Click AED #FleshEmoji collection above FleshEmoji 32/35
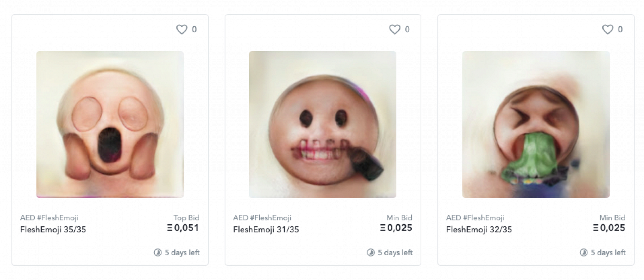The height and width of the screenshot is (280, 644). (475, 218)
